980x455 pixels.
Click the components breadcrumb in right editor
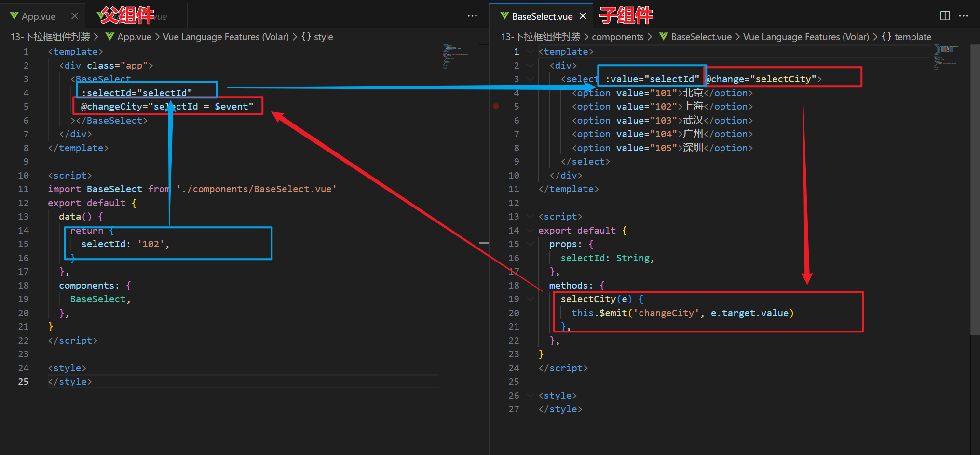click(617, 37)
